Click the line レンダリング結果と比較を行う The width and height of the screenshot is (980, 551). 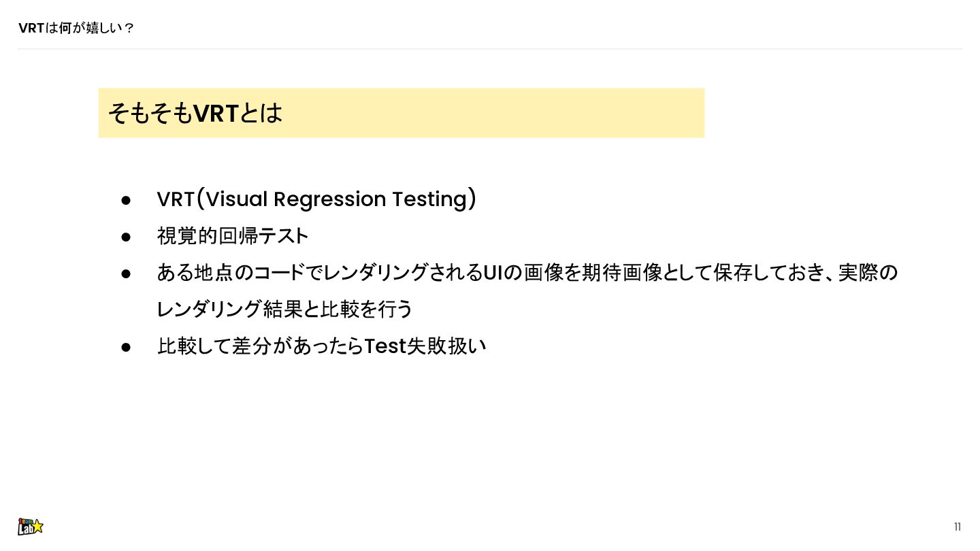(x=284, y=310)
